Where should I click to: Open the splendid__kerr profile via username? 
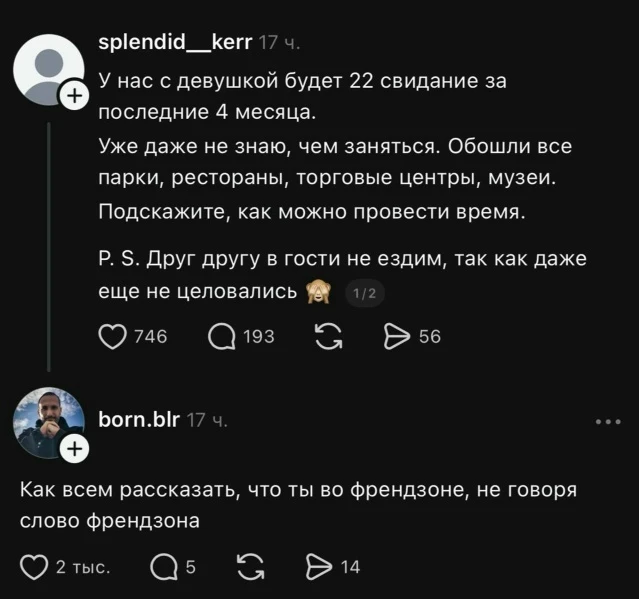click(175, 42)
